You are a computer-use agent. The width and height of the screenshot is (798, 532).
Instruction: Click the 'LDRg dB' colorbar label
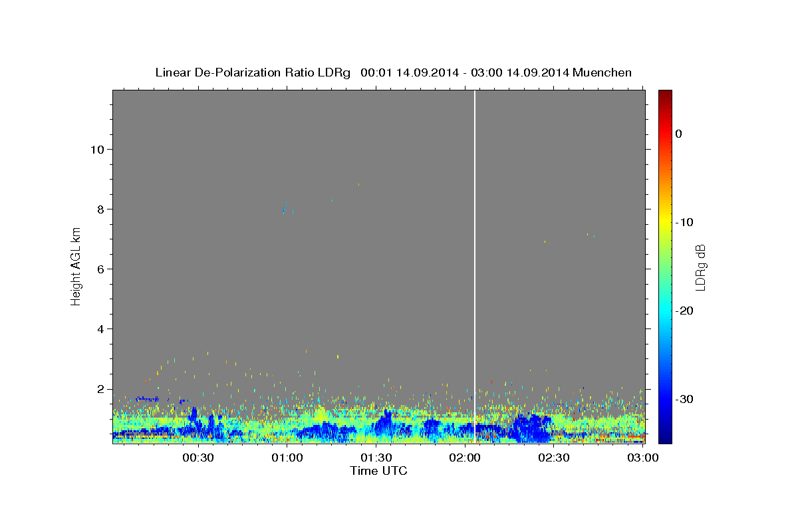[700, 267]
